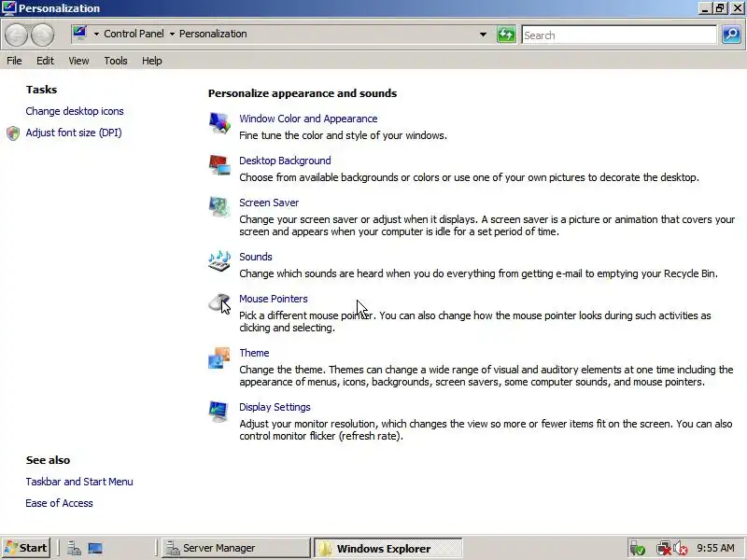Viewport: 747px width, 560px height.
Task: Open address bar history dropdown arrow
Action: click(x=483, y=35)
